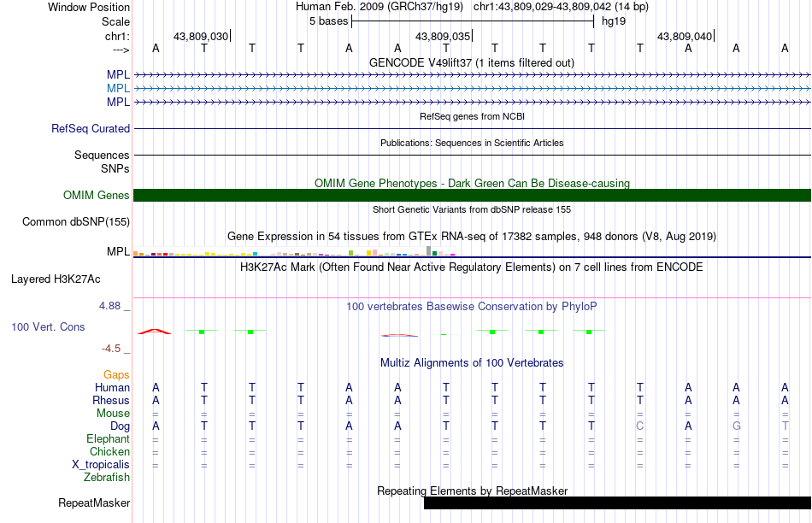This screenshot has width=812, height=523.
Task: Click the Window Position track label
Action: tap(89, 7)
